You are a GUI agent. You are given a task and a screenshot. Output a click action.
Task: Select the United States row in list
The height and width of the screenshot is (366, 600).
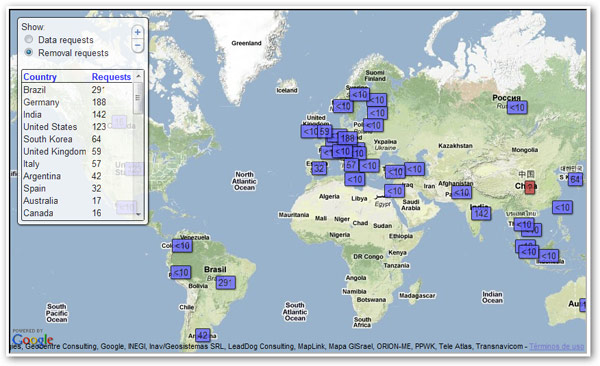click(78, 127)
